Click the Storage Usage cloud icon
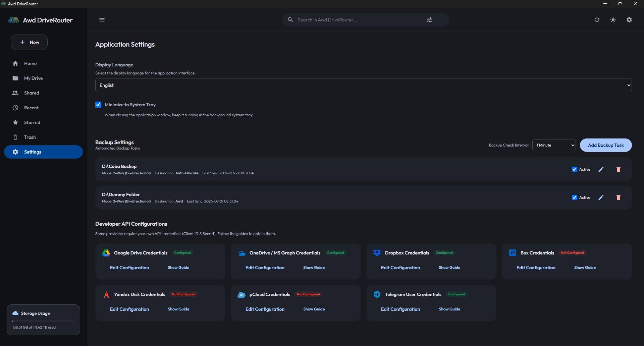This screenshot has height=346, width=644. pos(15,313)
